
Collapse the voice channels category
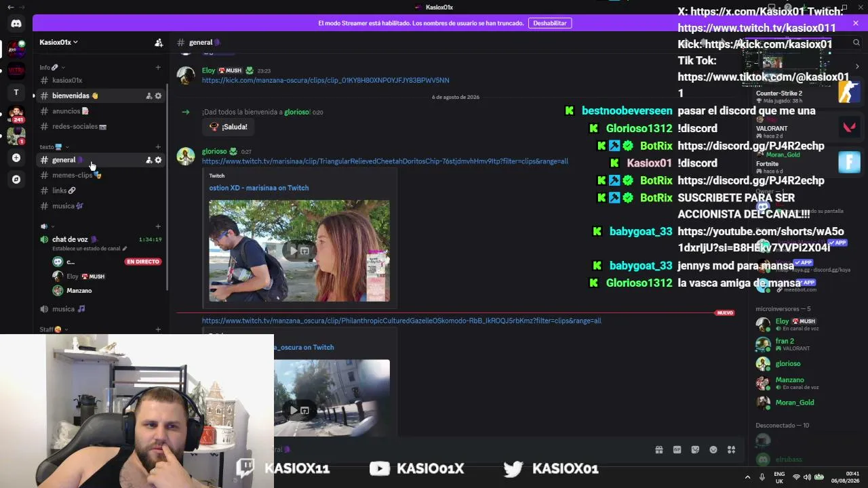[47, 226]
